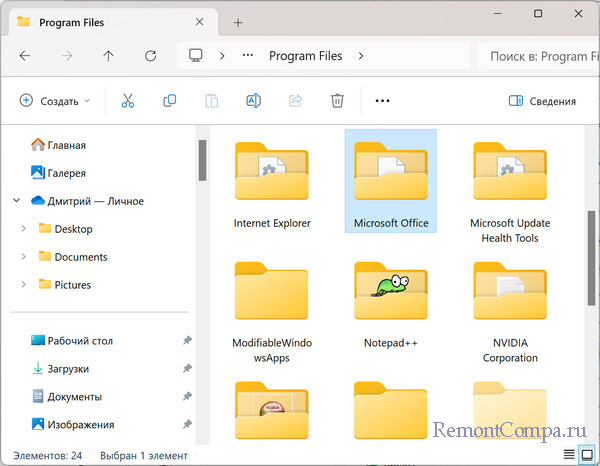Click the pin icon next to Документы
600x466 pixels.
click(187, 396)
